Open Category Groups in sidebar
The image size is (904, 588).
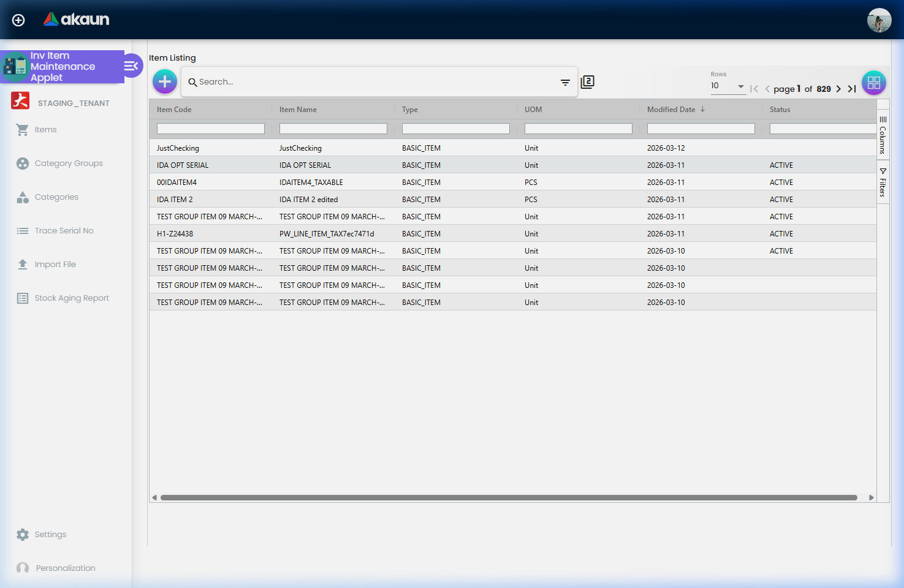pyautogui.click(x=68, y=164)
